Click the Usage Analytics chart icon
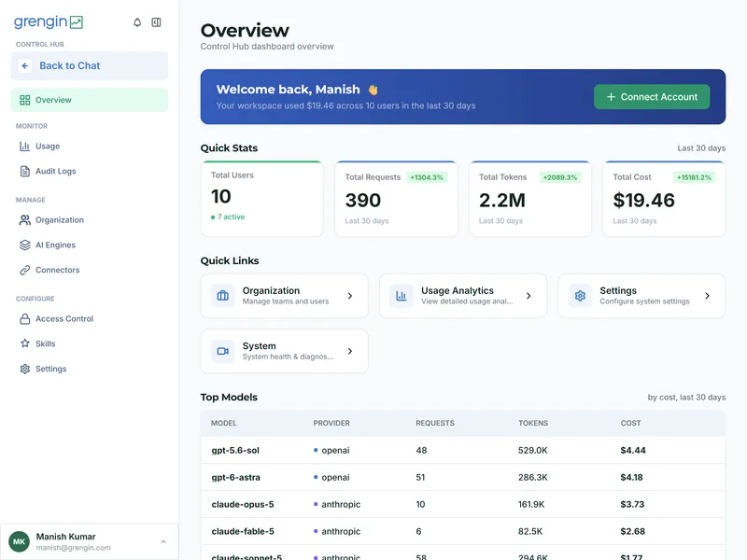 click(x=402, y=296)
